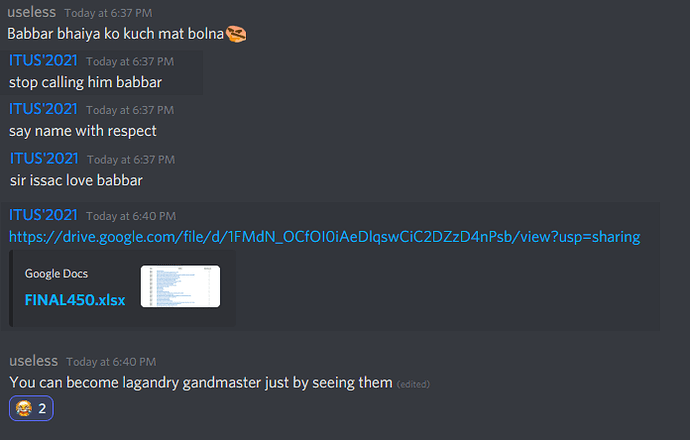Click the message 'stop calling him babbar'

(85, 82)
